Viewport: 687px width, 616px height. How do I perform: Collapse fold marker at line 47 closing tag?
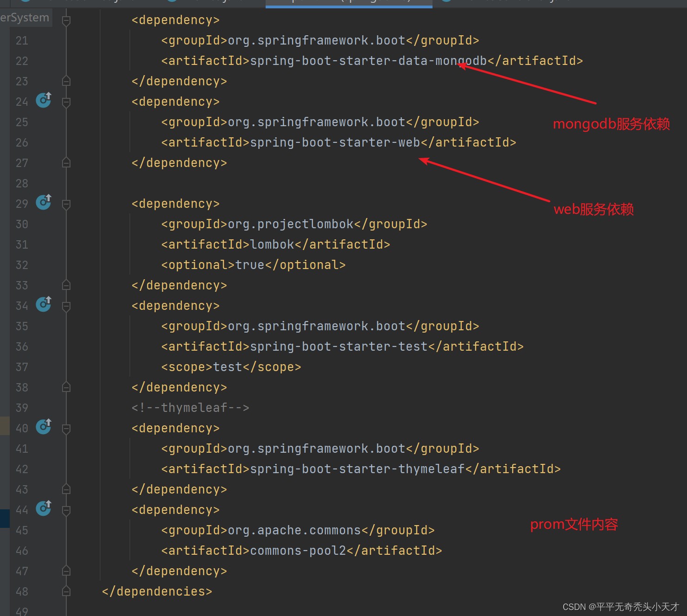[x=66, y=571]
